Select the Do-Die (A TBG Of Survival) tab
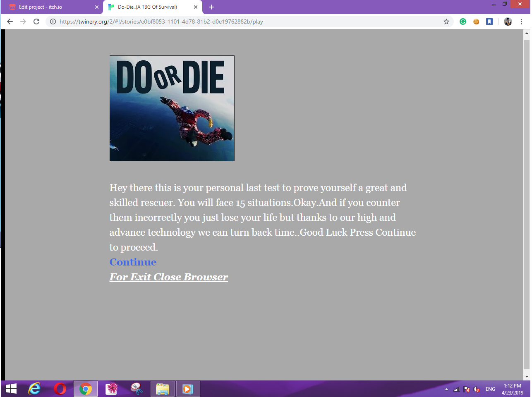 147,7
